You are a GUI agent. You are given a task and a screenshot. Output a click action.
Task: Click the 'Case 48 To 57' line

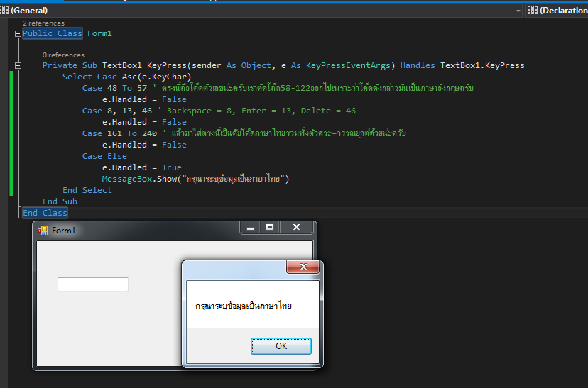click(278, 88)
